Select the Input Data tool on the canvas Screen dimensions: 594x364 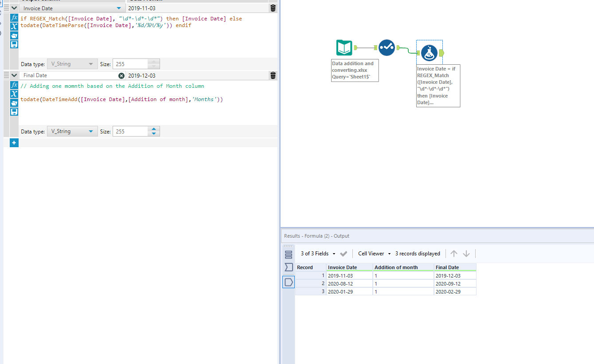(x=344, y=47)
